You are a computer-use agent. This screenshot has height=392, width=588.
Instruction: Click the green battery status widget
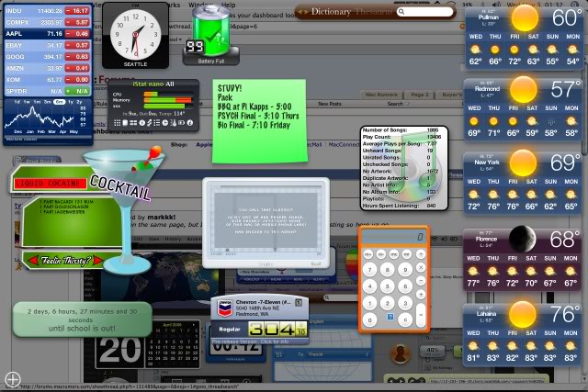210,36
